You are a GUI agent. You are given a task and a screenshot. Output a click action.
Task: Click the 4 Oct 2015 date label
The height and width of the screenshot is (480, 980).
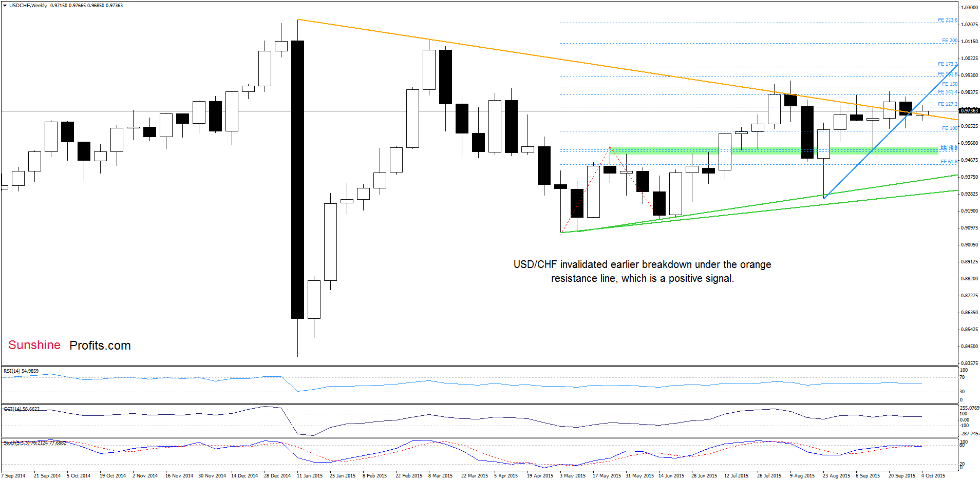click(x=933, y=476)
